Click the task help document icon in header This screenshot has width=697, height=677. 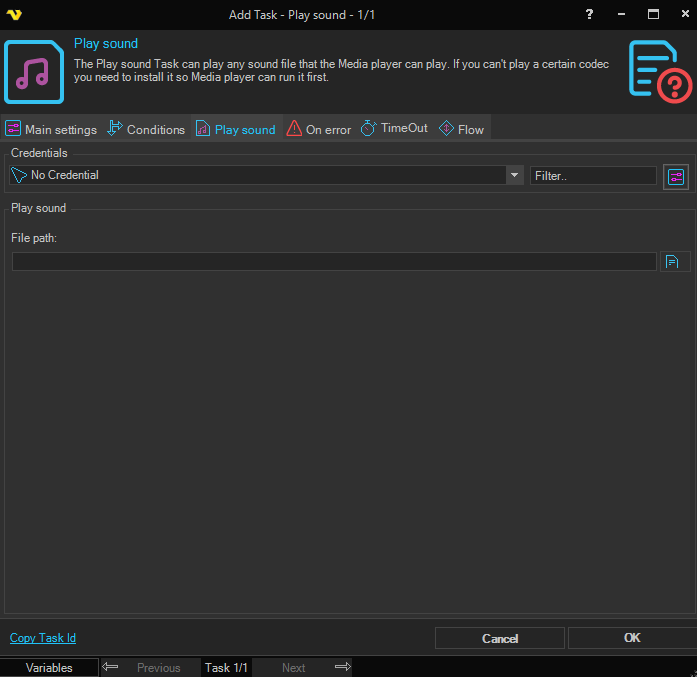tap(660, 71)
